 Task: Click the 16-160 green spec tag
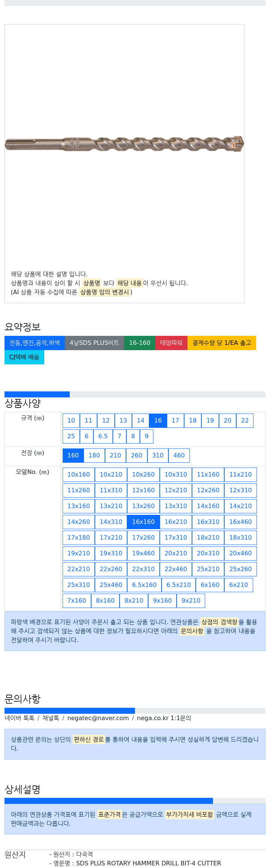click(x=140, y=343)
